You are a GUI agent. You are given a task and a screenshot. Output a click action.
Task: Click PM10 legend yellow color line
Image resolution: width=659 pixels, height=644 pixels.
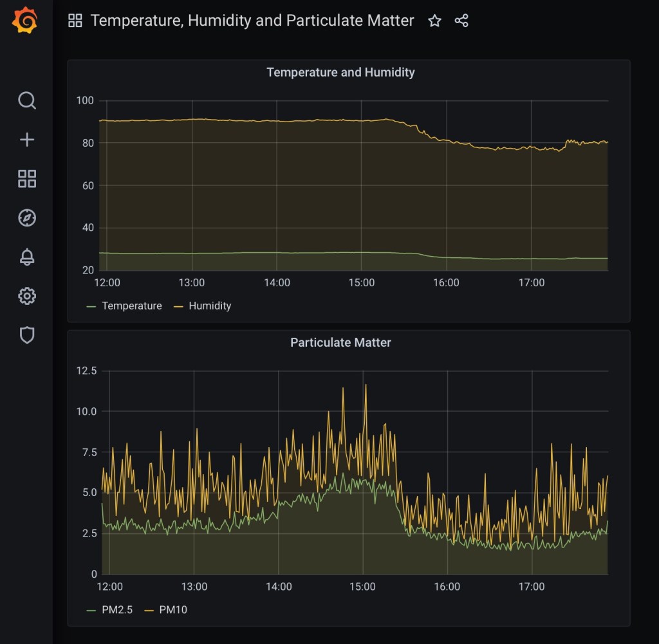149,610
